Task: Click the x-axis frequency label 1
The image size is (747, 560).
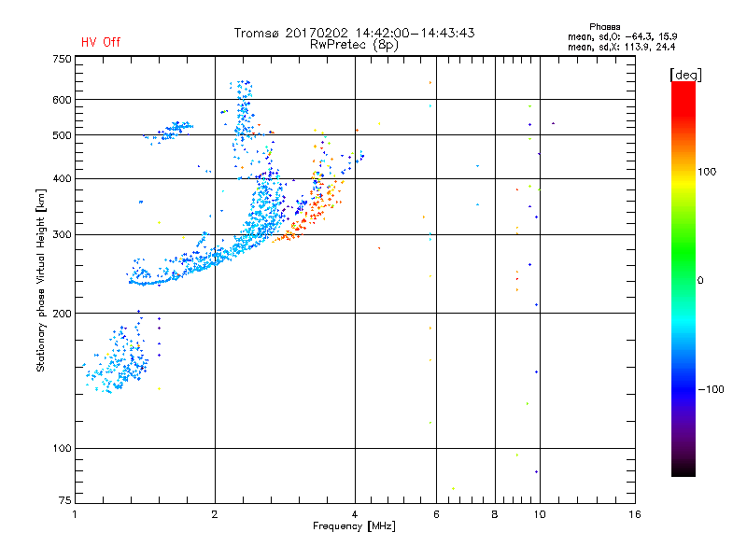Action: 75,514
